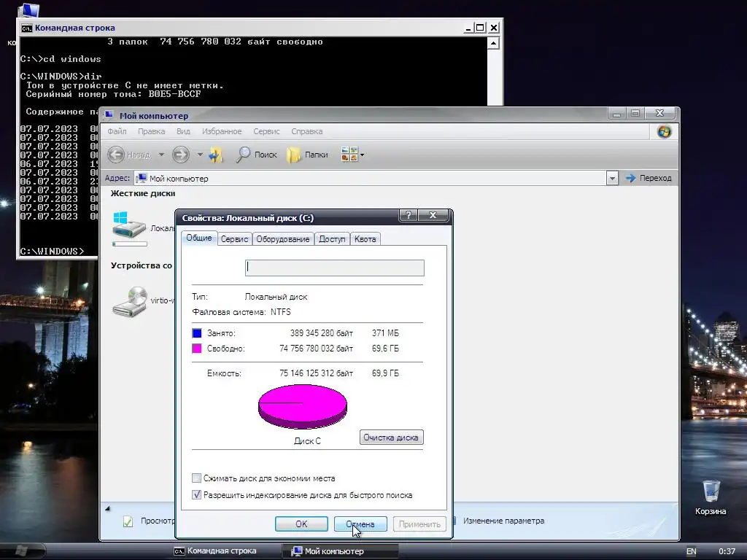
Task: Click the 69,9 ГБ capacity value
Action: [385, 373]
